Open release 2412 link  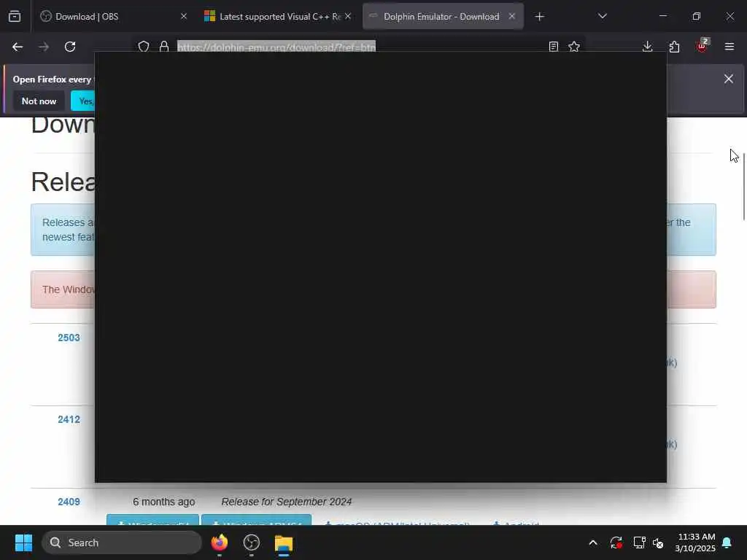[x=69, y=419]
